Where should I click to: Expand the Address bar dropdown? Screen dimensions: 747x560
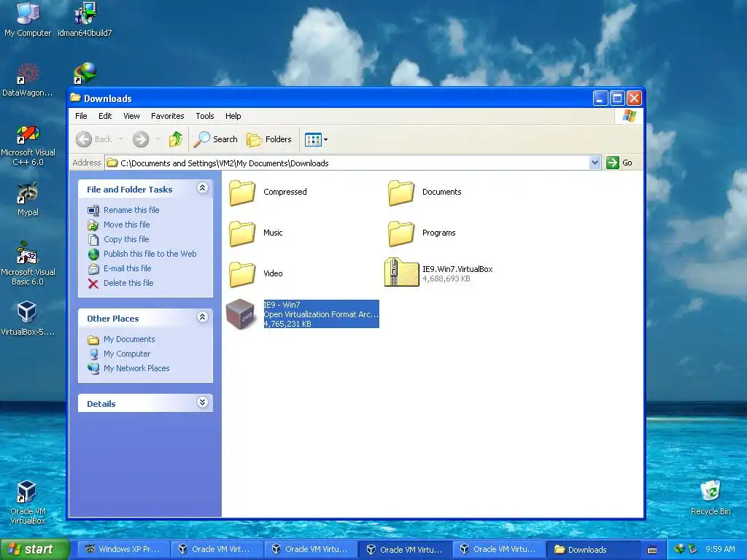pos(595,163)
